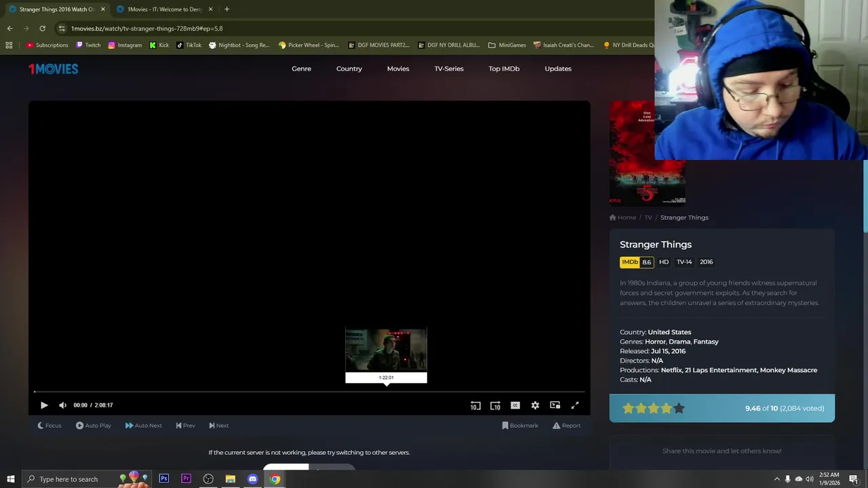868x488 pixels.
Task: Mute the video player volume
Action: tap(62, 405)
